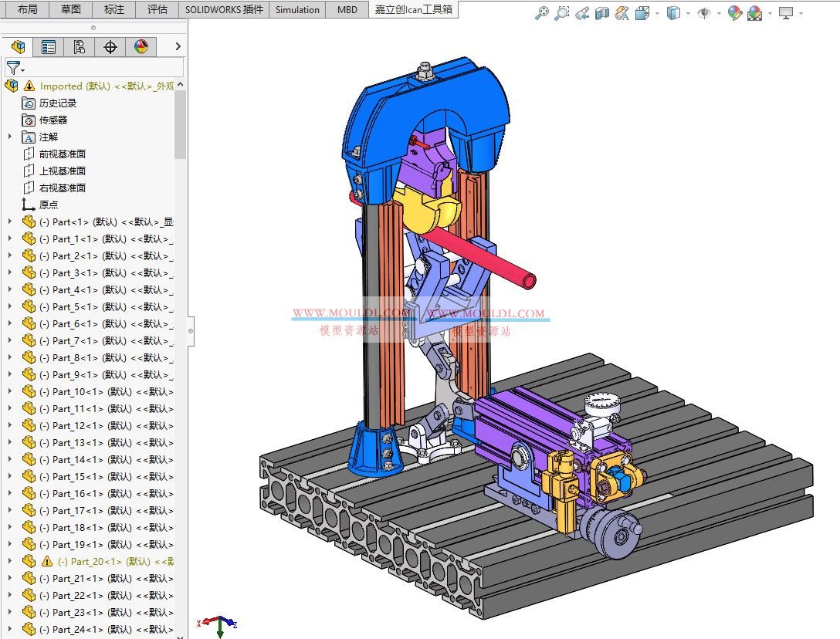Open the 评估 ribbon tab
Image resolution: width=840 pixels, height=639 pixels.
coord(157,10)
